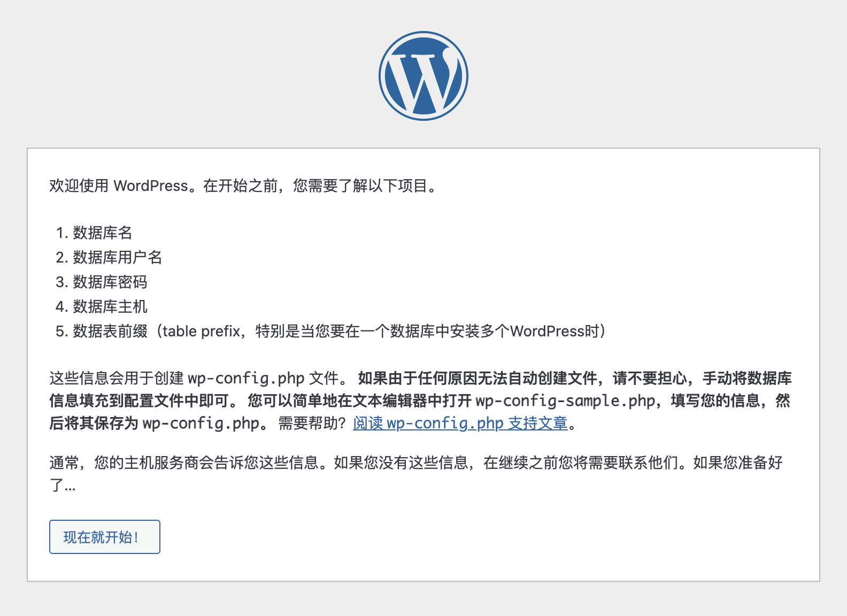Click the 数据库密码 list item

110,282
